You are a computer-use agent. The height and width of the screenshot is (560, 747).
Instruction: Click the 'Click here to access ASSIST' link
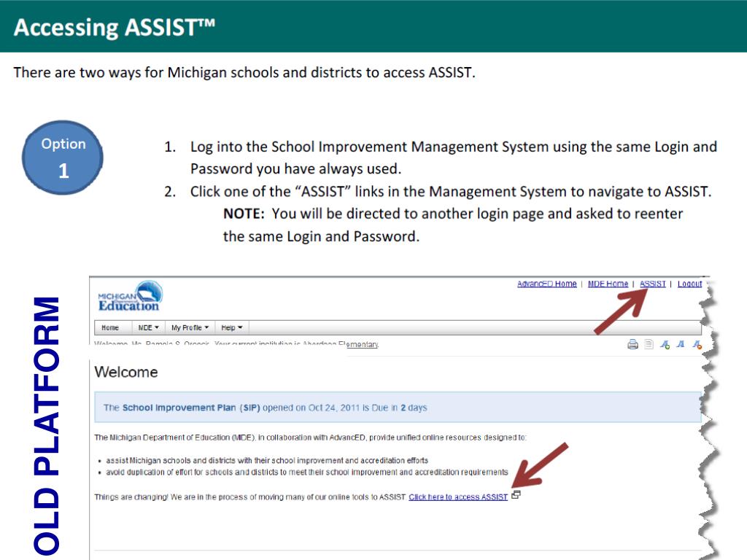pos(458,497)
